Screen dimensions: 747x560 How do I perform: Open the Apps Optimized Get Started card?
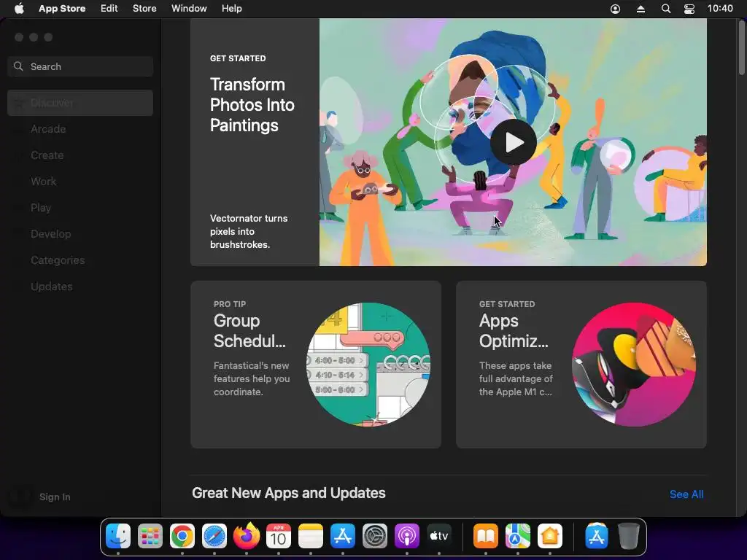coord(581,365)
